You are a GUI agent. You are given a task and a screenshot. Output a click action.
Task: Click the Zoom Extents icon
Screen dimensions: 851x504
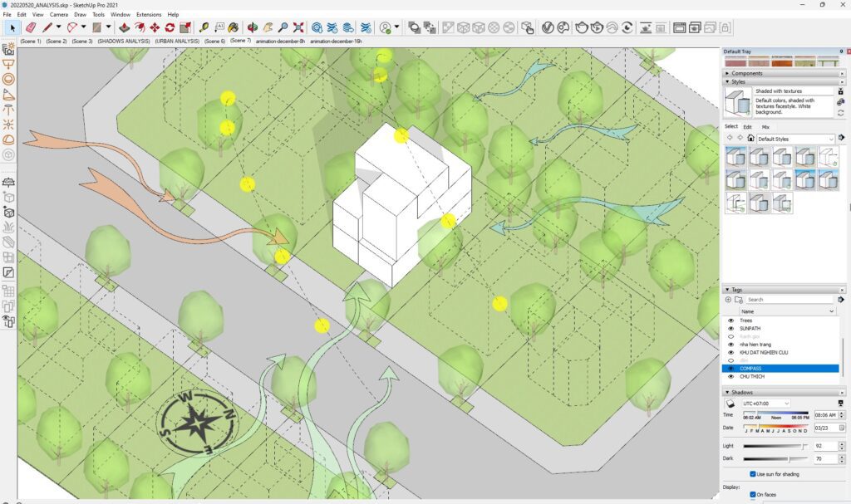tap(298, 27)
